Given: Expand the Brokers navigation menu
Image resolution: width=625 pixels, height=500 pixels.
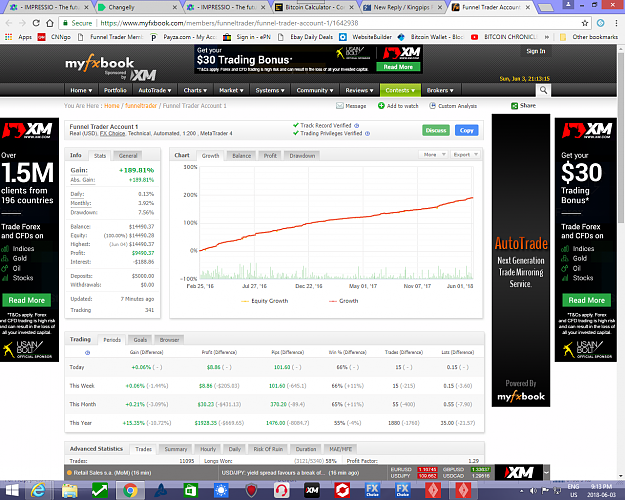Looking at the screenshot, I should tap(440, 90).
